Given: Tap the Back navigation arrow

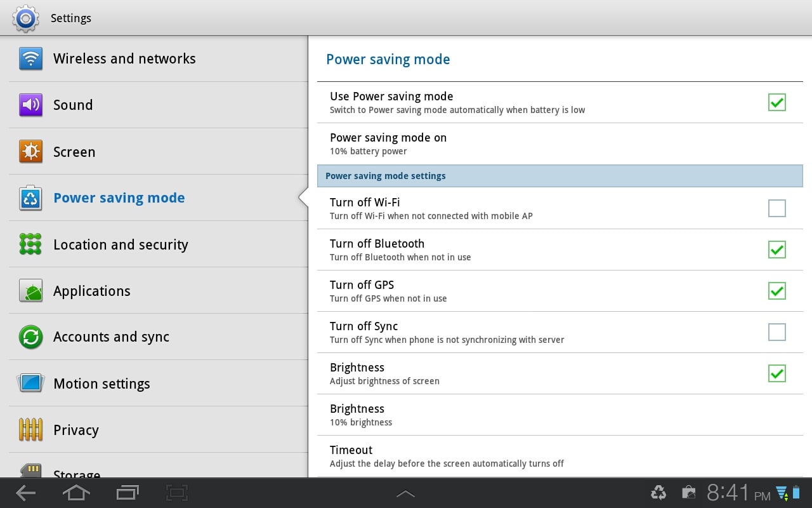Looking at the screenshot, I should (25, 493).
